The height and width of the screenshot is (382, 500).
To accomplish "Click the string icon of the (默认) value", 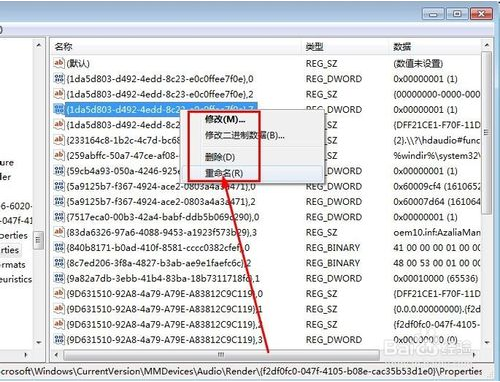I will pos(59,63).
